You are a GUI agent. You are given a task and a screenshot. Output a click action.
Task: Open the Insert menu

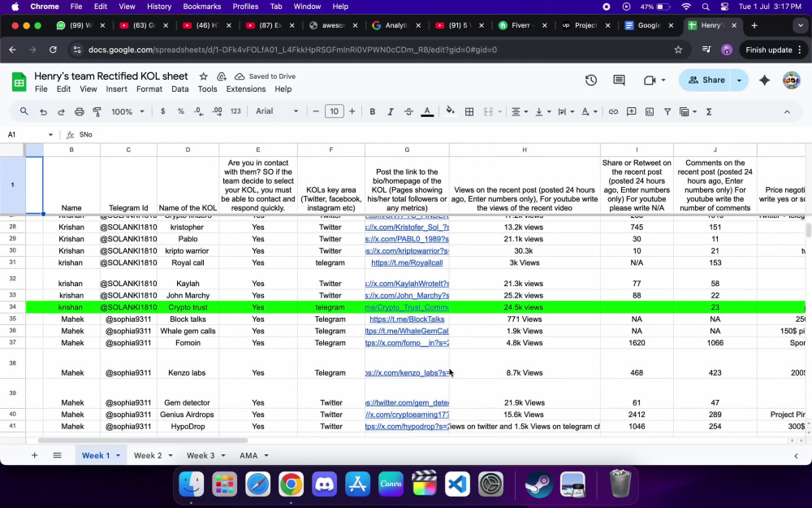116,89
